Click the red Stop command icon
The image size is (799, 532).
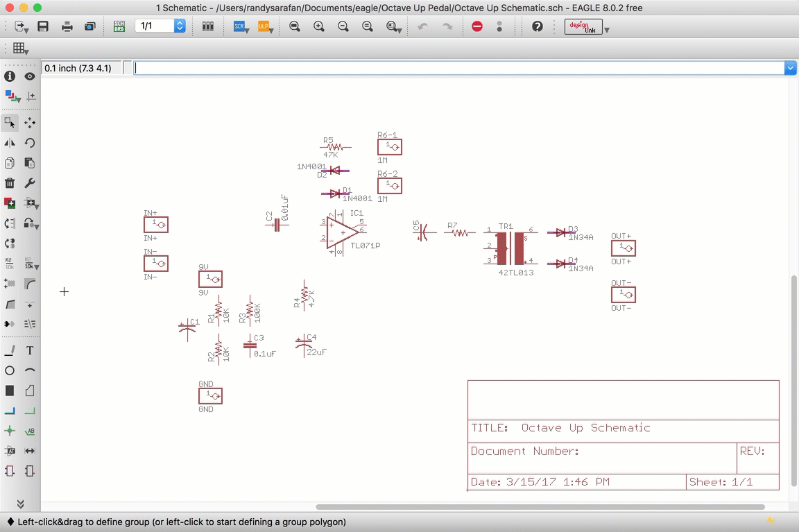coord(477,26)
